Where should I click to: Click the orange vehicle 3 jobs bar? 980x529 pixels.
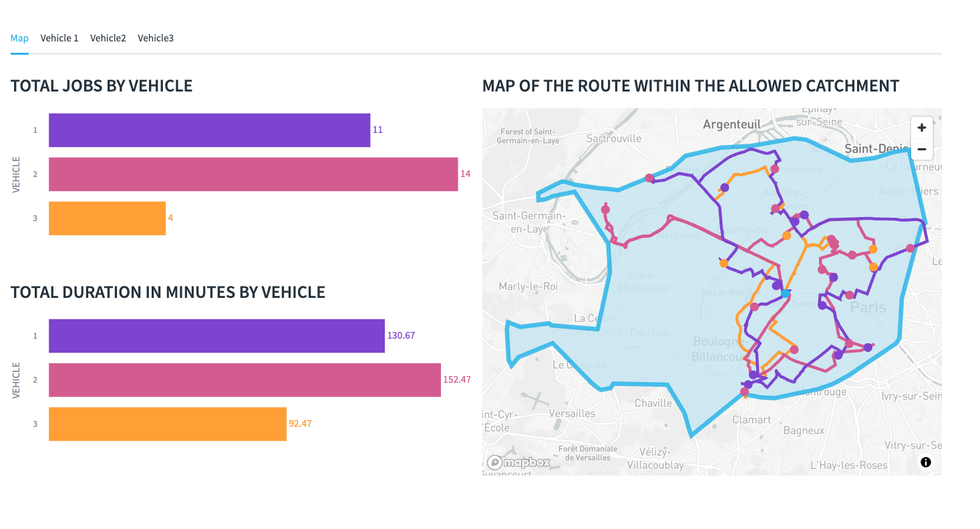pyautogui.click(x=107, y=218)
